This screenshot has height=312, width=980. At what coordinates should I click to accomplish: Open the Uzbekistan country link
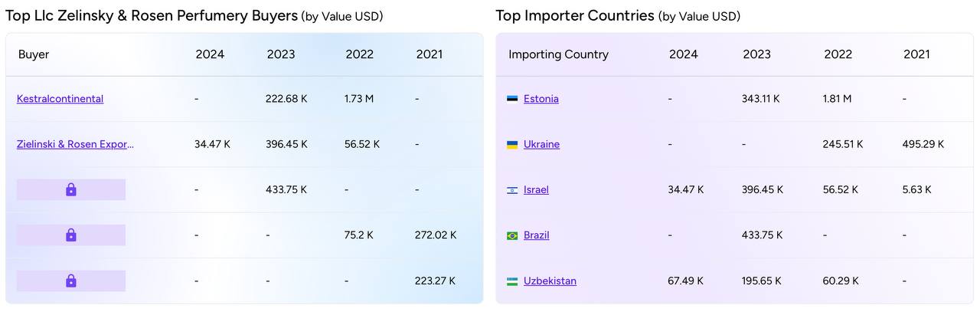(x=550, y=281)
